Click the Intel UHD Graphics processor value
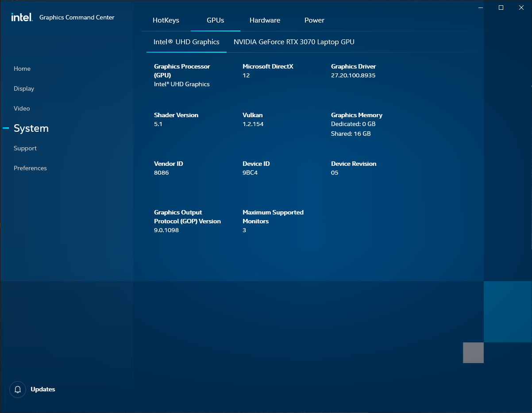 182,84
